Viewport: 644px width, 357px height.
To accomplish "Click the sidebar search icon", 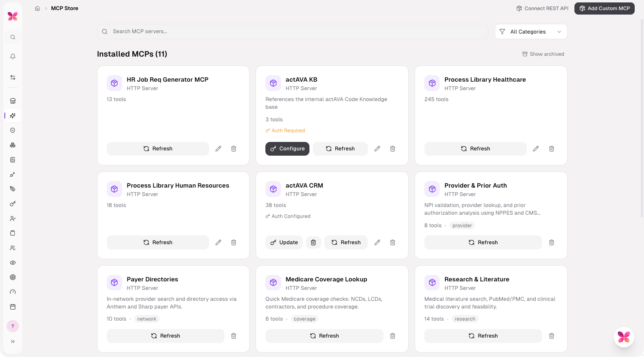I will point(13,37).
